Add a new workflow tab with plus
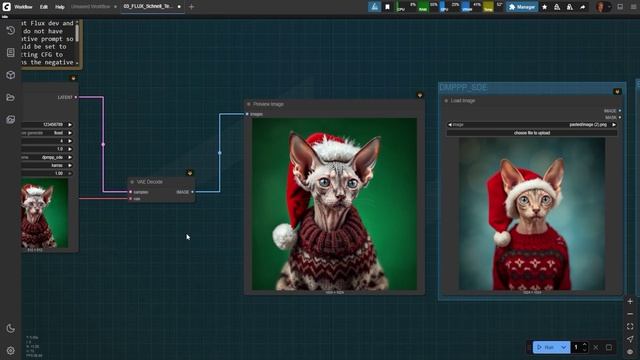This screenshot has width=640, height=360. 191,7
